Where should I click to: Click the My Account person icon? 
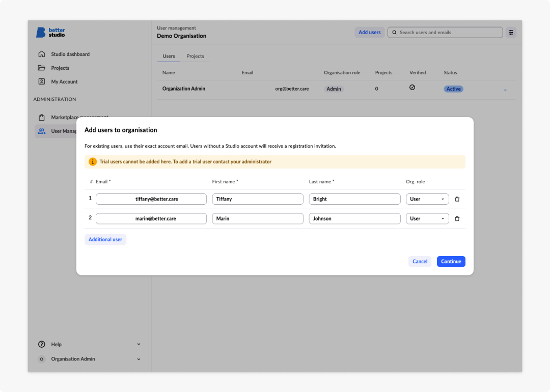[42, 81]
